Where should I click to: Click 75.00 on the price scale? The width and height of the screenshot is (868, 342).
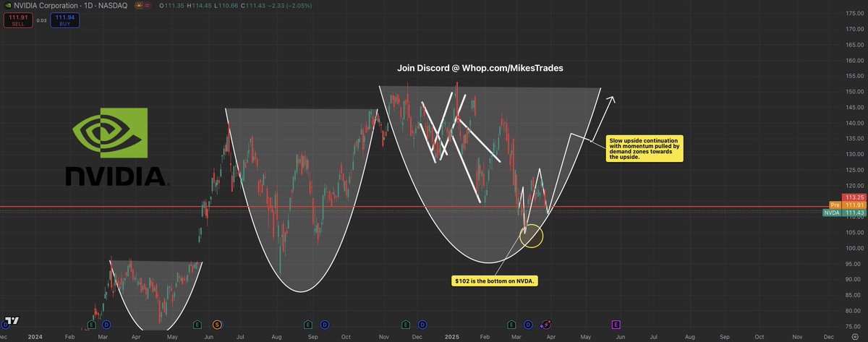pos(854,326)
